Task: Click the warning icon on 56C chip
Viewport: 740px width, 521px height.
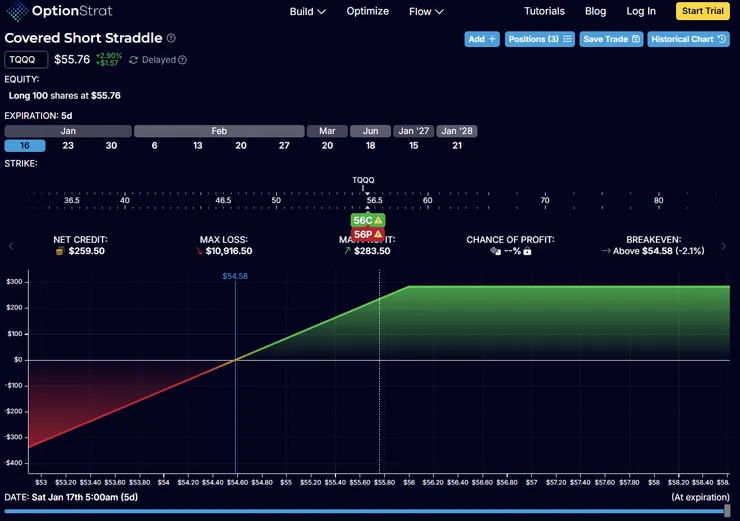Action: pyautogui.click(x=378, y=220)
